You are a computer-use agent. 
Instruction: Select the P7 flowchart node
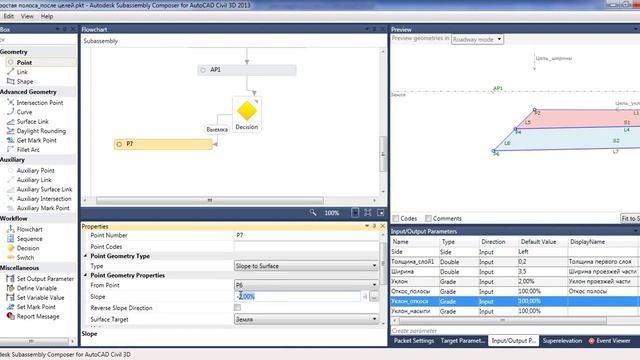tap(163, 144)
